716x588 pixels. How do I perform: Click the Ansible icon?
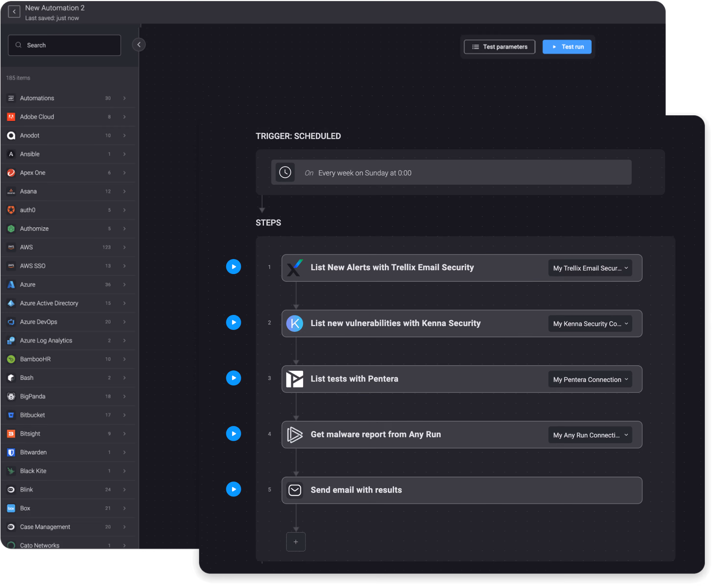tap(11, 155)
